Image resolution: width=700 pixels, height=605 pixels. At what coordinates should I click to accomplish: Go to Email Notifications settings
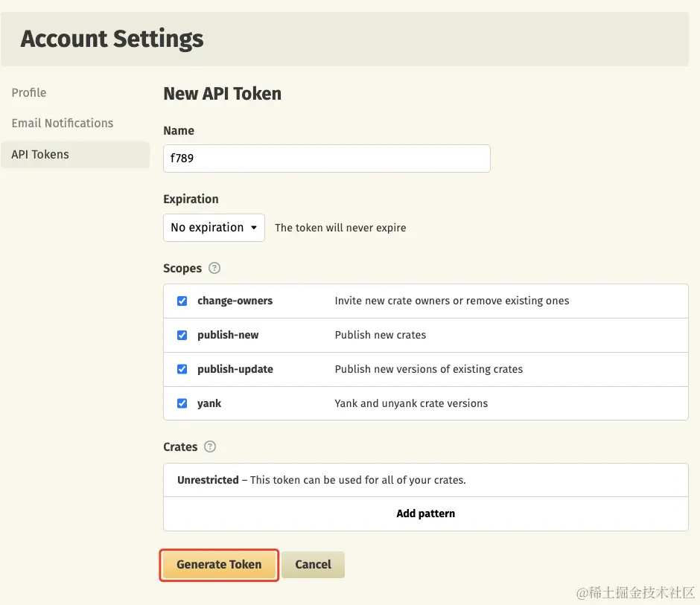[x=63, y=123]
